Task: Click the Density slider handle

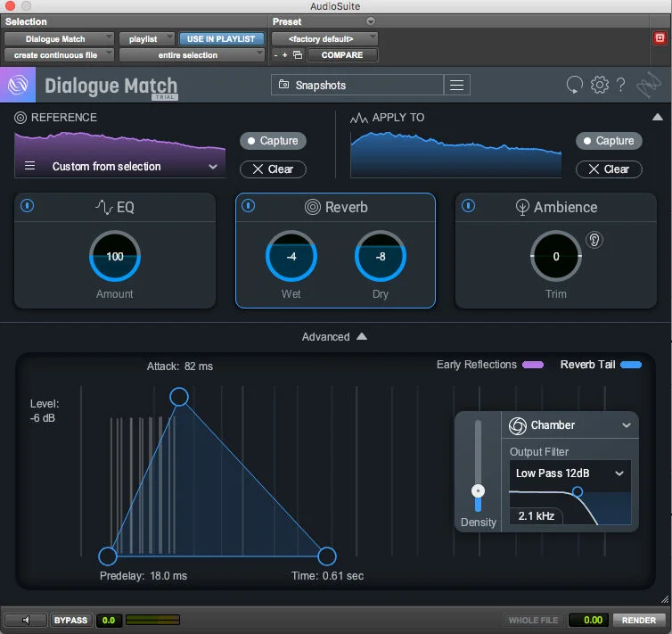Action: (478, 490)
